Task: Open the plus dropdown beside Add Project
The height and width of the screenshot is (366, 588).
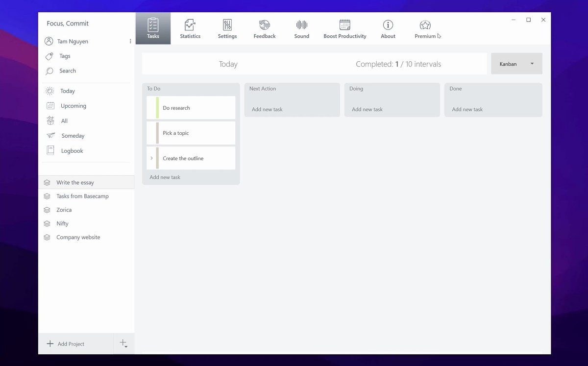Action: point(123,343)
